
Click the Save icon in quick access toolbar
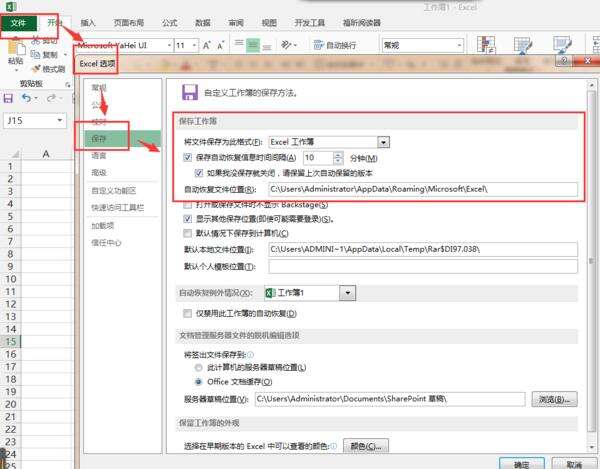pos(8,98)
